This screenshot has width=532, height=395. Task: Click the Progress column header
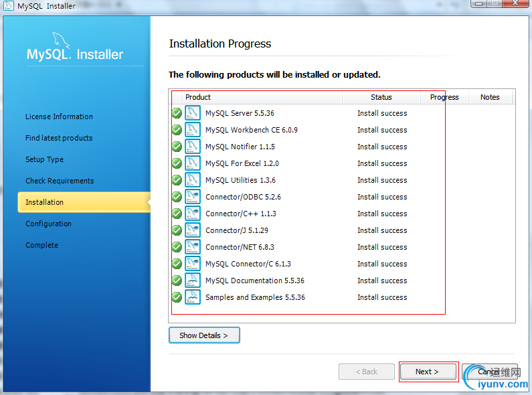tap(444, 97)
